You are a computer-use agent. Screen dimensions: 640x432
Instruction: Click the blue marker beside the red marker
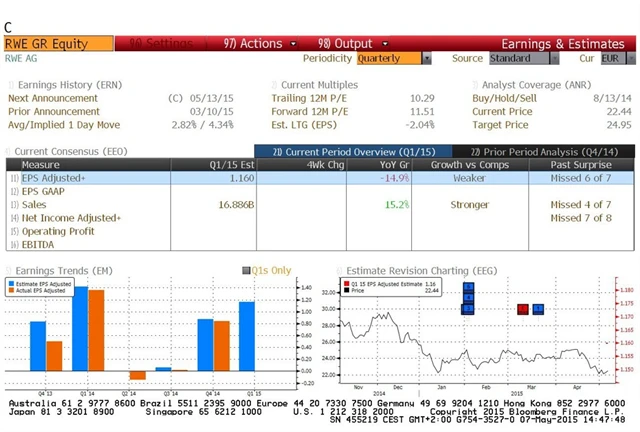538,309
